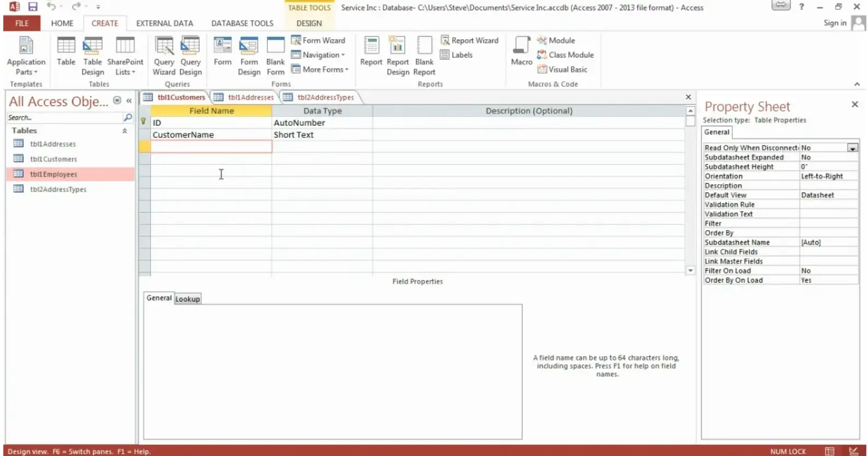
Task: Save the database with Save icon
Action: pyautogui.click(x=33, y=7)
